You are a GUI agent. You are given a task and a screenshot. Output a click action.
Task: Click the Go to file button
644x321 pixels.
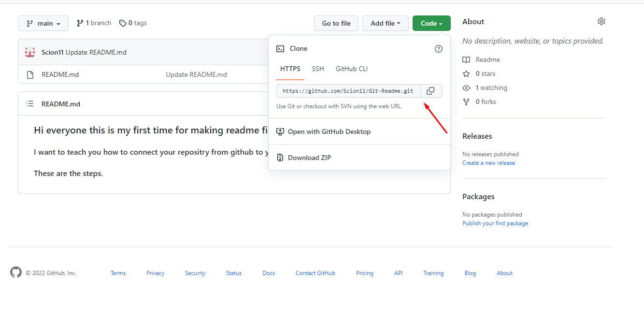click(x=336, y=23)
